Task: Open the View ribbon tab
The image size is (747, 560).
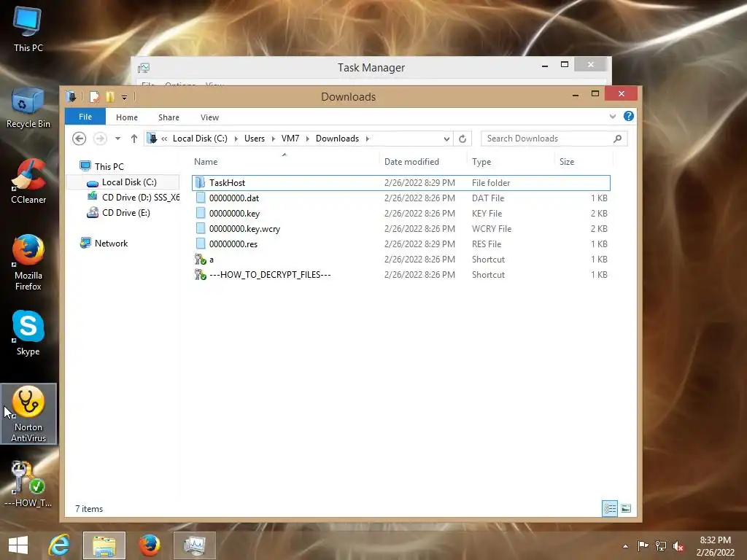Action: point(209,117)
